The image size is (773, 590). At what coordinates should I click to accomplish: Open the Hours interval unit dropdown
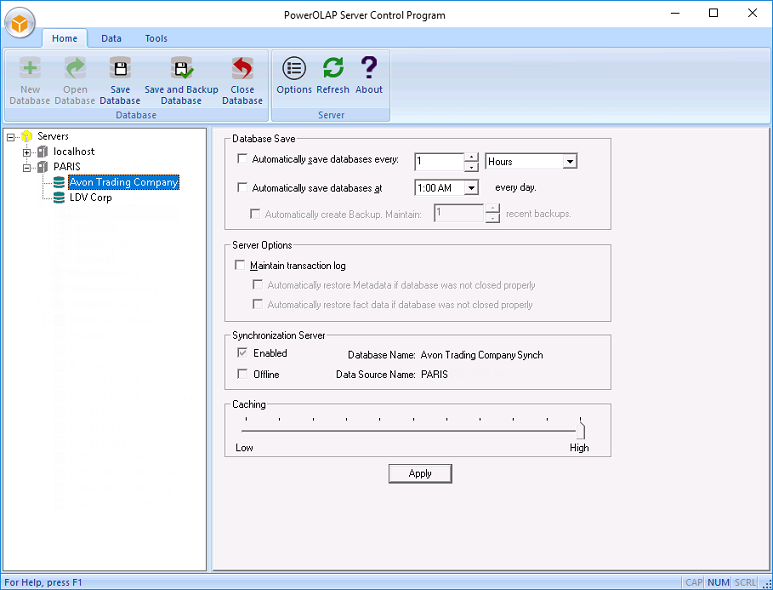[570, 161]
